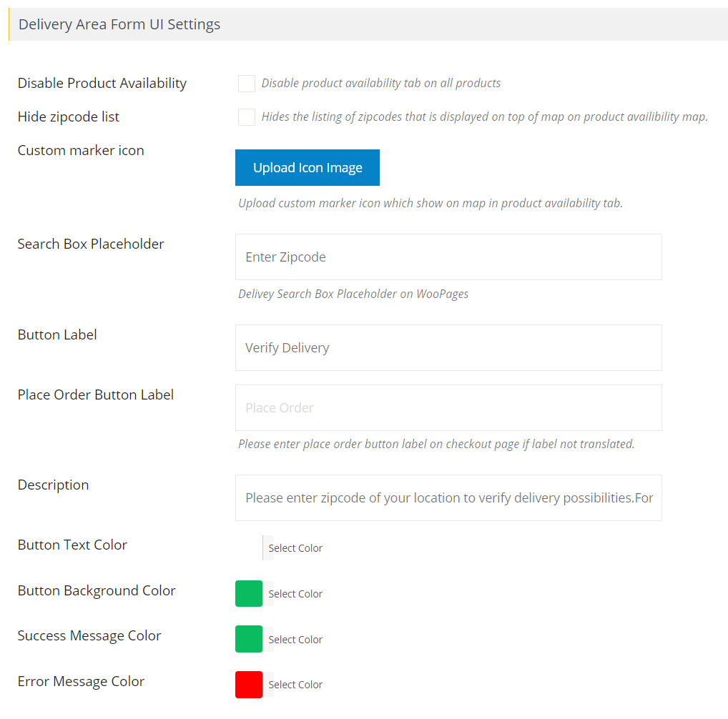Select the Search Box Placeholder label
The height and width of the screenshot is (719, 728).
tap(91, 244)
